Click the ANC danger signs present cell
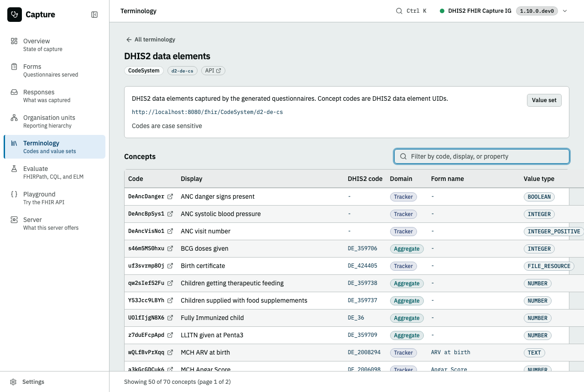Screen dimensions: 584x392 pos(218,196)
